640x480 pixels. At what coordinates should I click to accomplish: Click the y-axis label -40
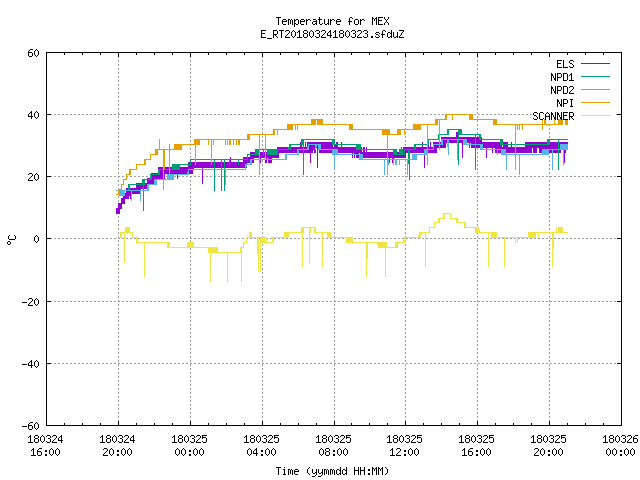point(31,364)
